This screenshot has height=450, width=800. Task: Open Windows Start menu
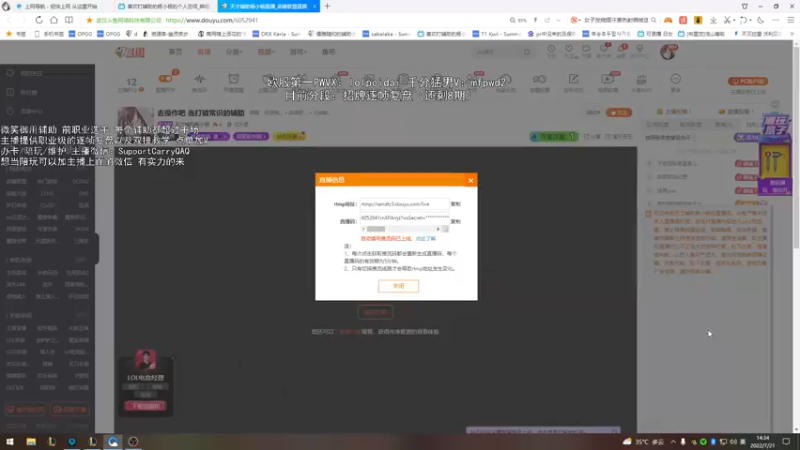pos(10,442)
